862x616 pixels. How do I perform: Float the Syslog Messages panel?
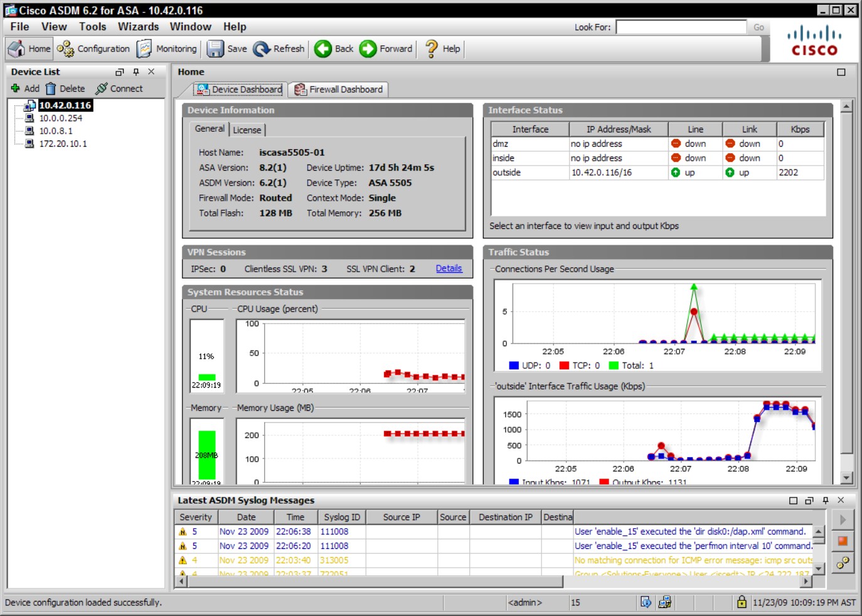(809, 501)
